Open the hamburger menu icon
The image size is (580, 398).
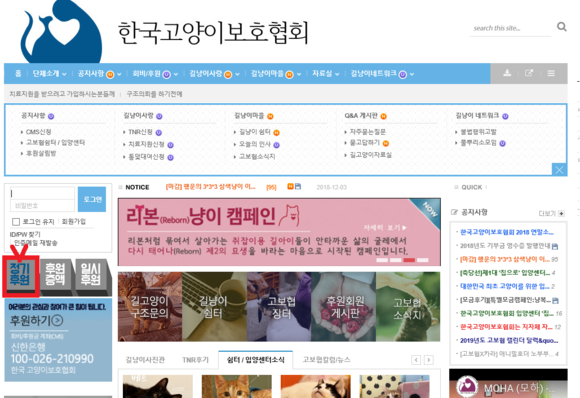551,73
